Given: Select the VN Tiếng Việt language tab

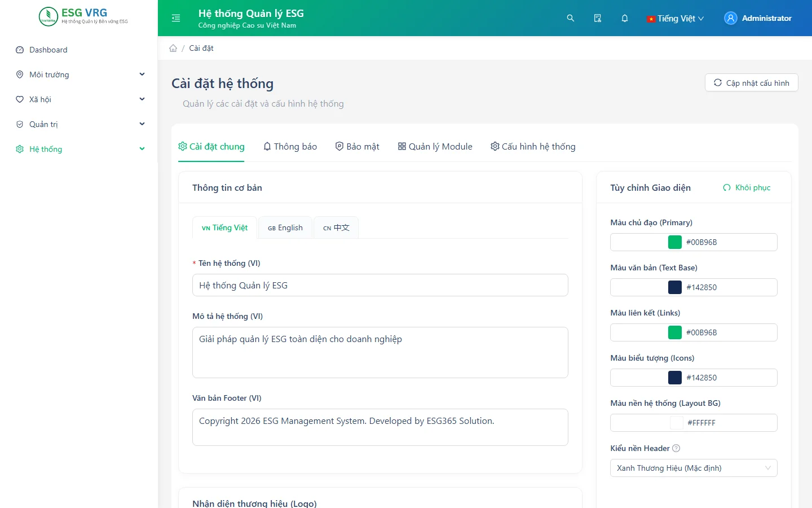Looking at the screenshot, I should (x=224, y=227).
